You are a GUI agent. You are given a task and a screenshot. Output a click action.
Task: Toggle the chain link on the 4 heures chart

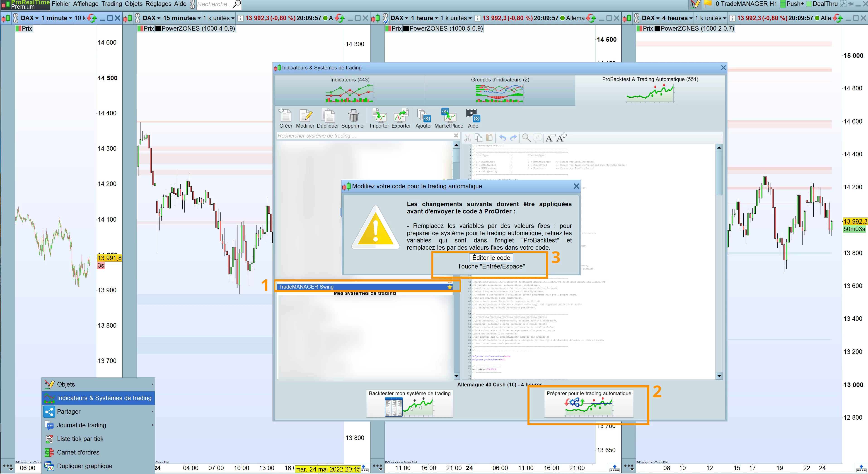636,18
